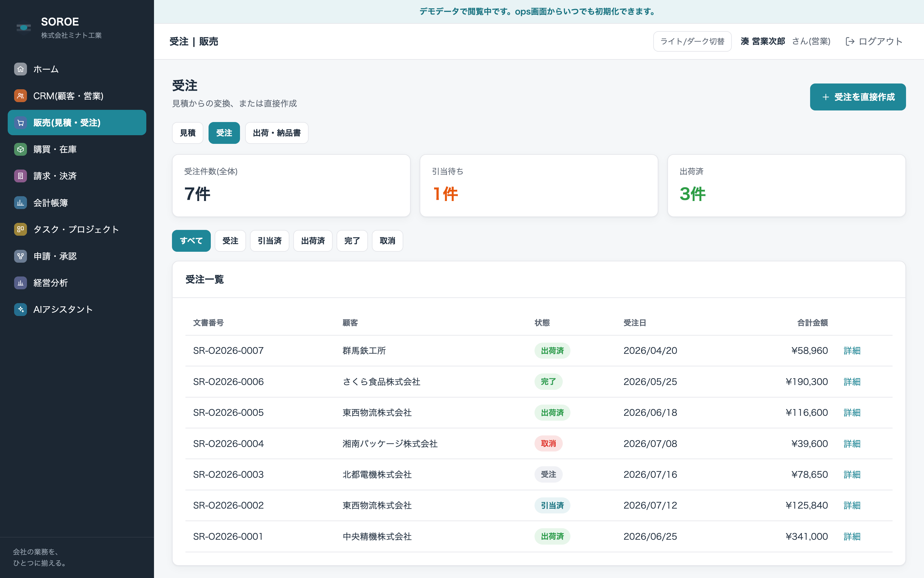Click the 受注件数(全体) 7件 card
The width and height of the screenshot is (924, 578).
click(291, 186)
